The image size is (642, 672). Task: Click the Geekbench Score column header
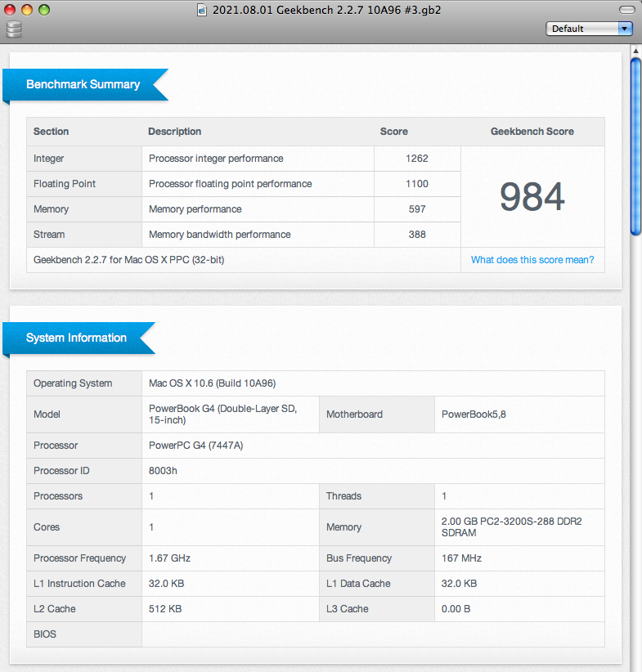(x=532, y=131)
